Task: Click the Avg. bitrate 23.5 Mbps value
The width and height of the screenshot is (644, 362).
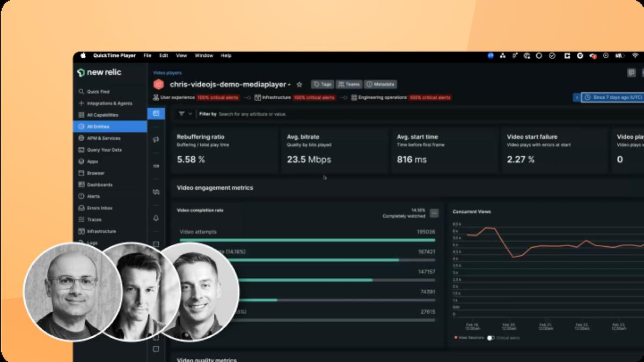Action: click(309, 159)
